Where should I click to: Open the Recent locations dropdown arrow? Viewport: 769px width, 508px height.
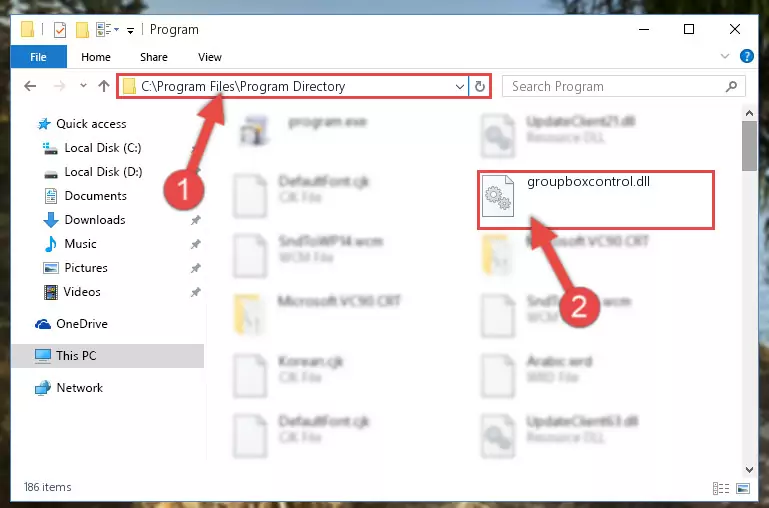coord(83,86)
